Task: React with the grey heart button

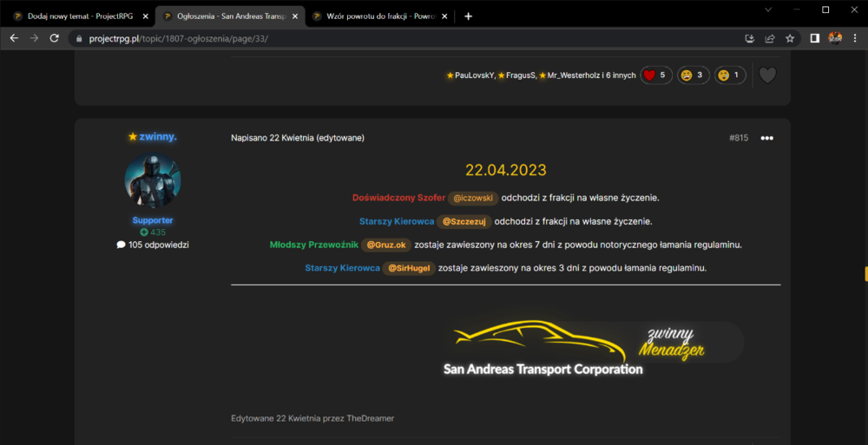Action: tap(767, 75)
